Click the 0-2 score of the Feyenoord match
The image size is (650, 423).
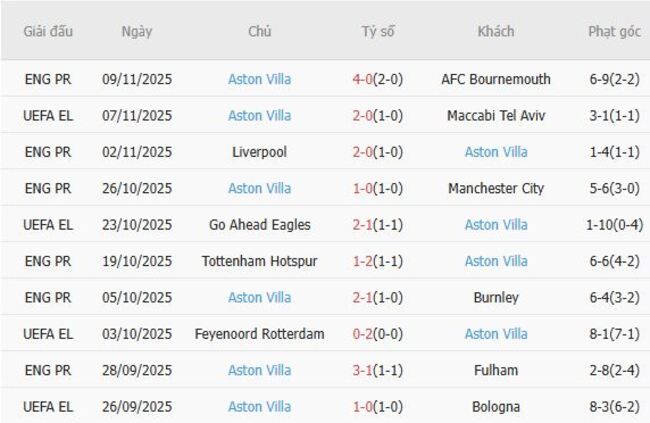click(x=363, y=334)
